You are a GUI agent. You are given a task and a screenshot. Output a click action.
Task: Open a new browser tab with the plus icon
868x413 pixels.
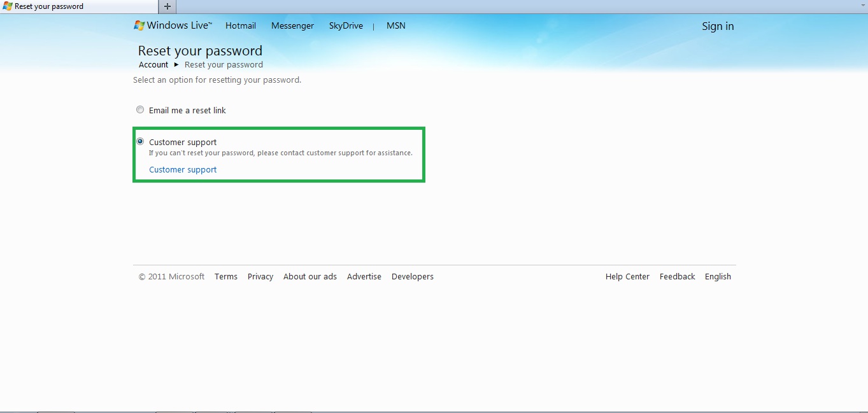[x=166, y=7]
